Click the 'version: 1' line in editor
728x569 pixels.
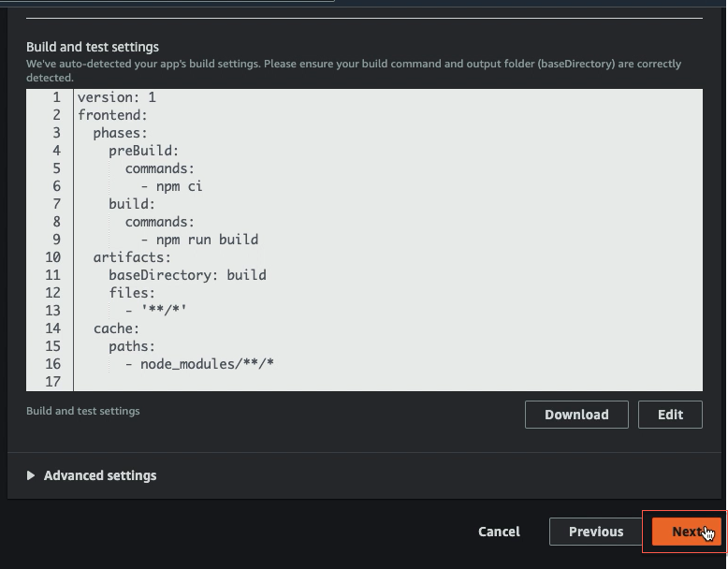(x=117, y=97)
